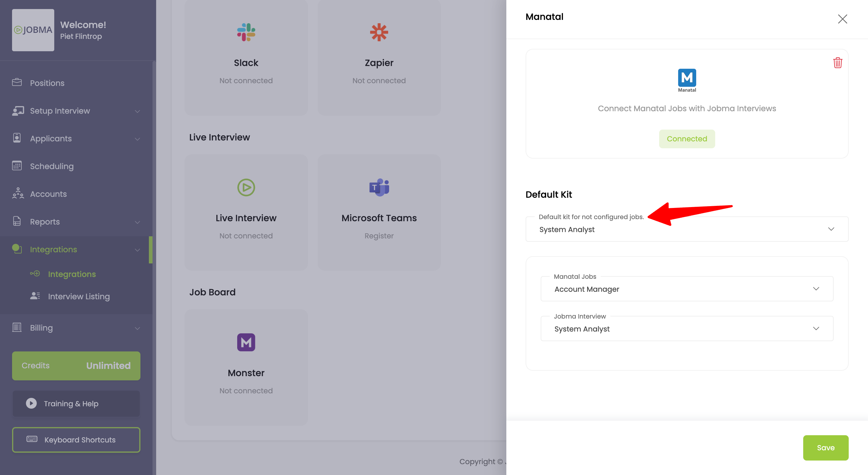Click the Piet Flintrop user name

81,36
